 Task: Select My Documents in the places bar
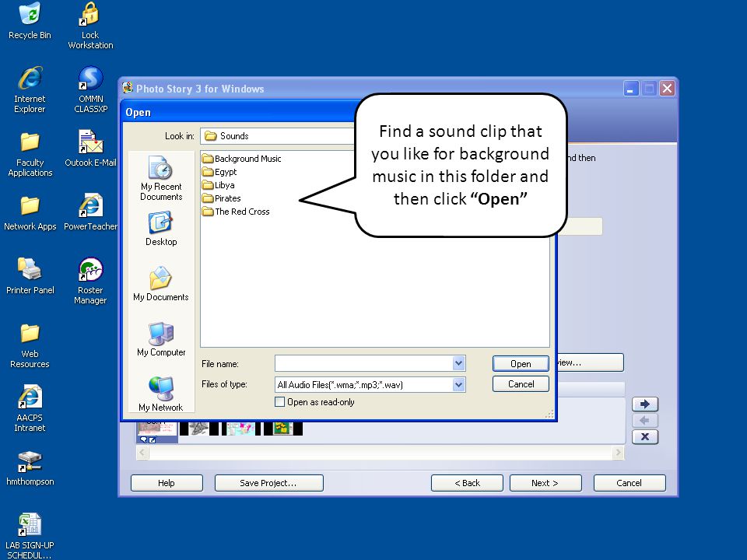point(161,284)
